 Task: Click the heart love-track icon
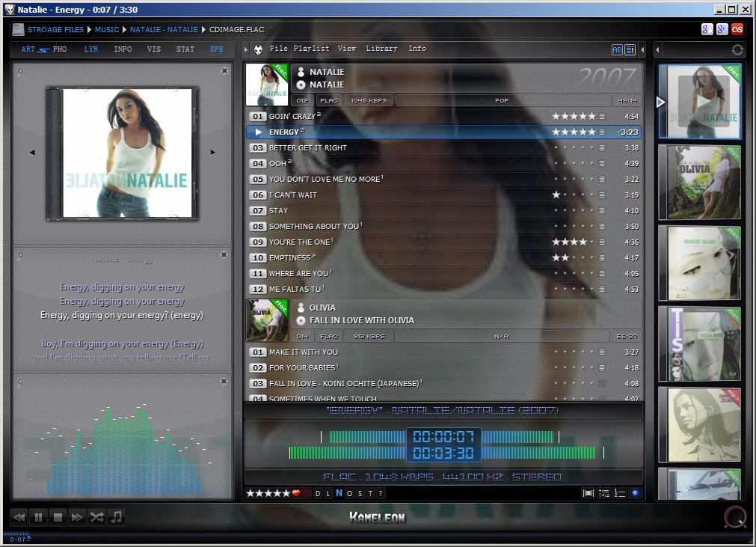[x=296, y=493]
